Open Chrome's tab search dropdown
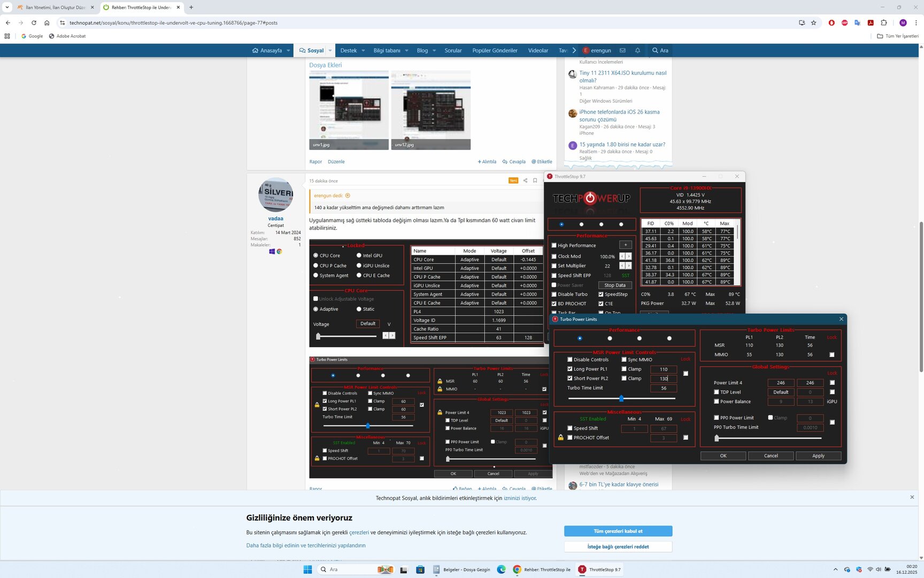This screenshot has height=578, width=924. 7,7
